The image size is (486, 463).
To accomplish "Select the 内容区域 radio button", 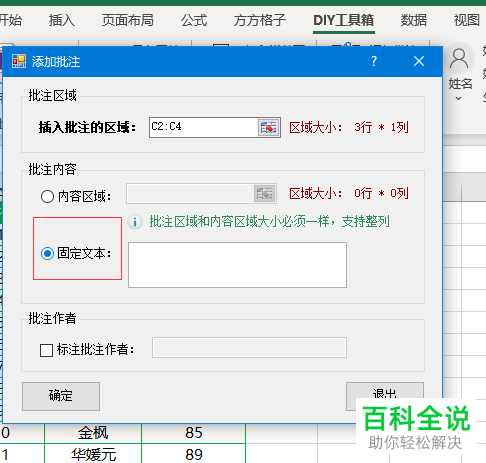I will [x=47, y=196].
